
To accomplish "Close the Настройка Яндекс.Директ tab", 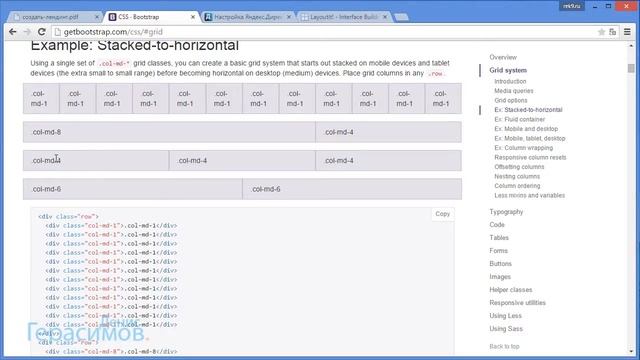I will [x=289, y=17].
